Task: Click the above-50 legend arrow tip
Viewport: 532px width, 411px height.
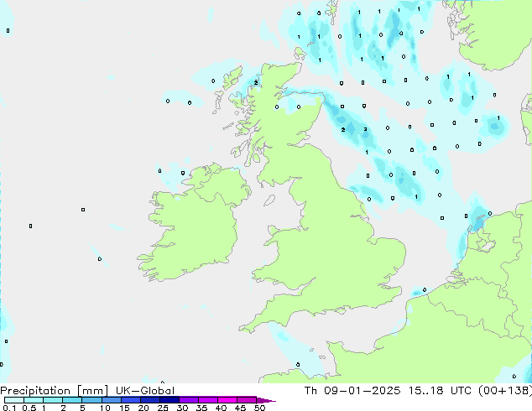Action: (x=266, y=400)
